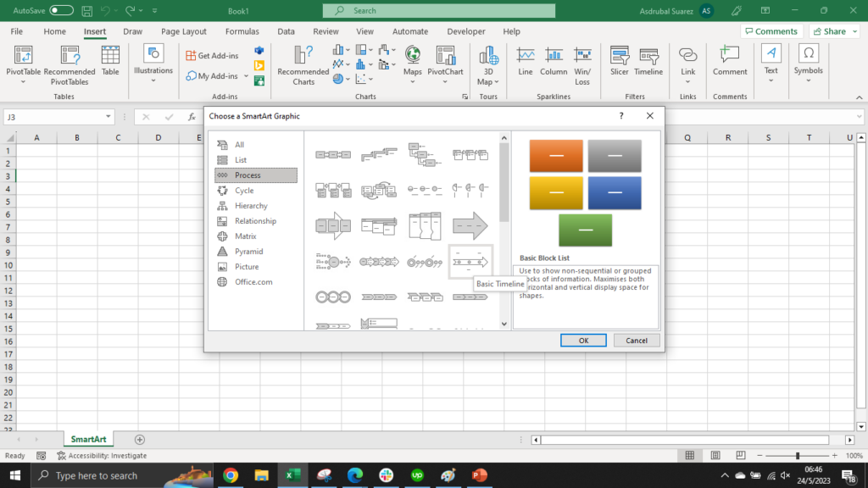The image size is (868, 488).
Task: Open the Page Layout tab
Action: tap(183, 30)
